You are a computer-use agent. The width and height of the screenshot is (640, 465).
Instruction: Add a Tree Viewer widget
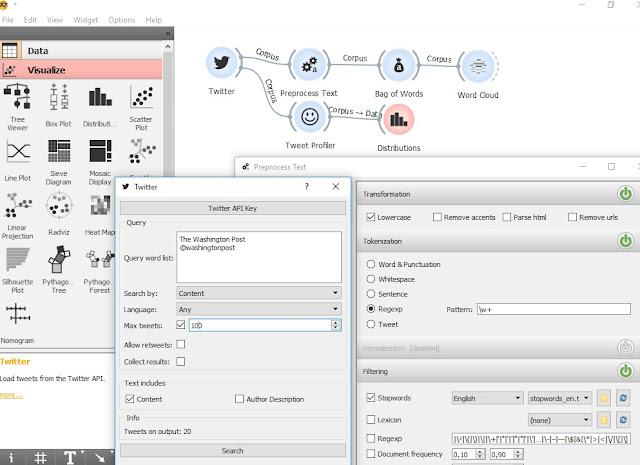(17, 107)
